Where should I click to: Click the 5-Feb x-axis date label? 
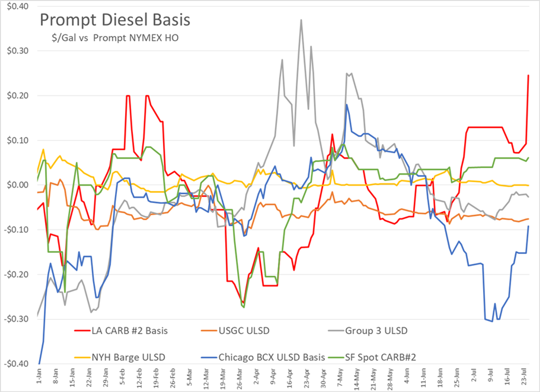pyautogui.click(x=122, y=376)
